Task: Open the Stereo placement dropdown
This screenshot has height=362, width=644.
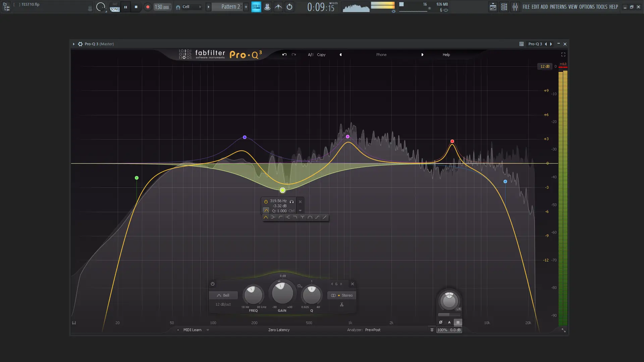Action: [342, 295]
